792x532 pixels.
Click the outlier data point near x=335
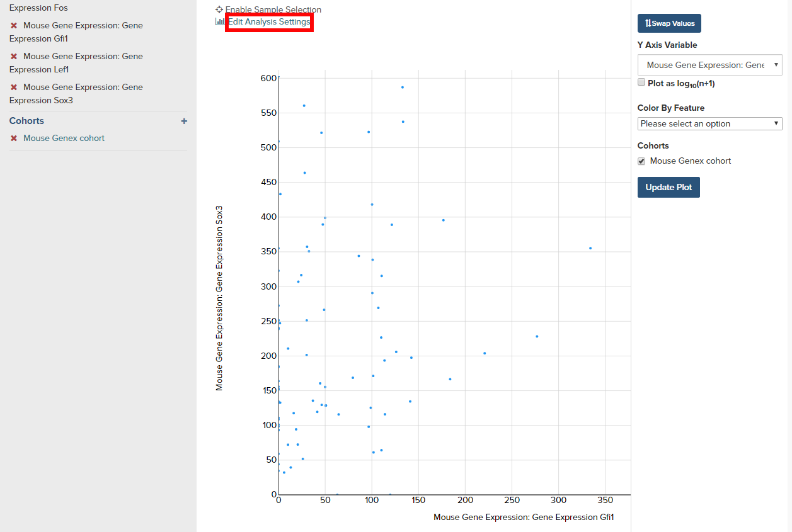click(590, 248)
